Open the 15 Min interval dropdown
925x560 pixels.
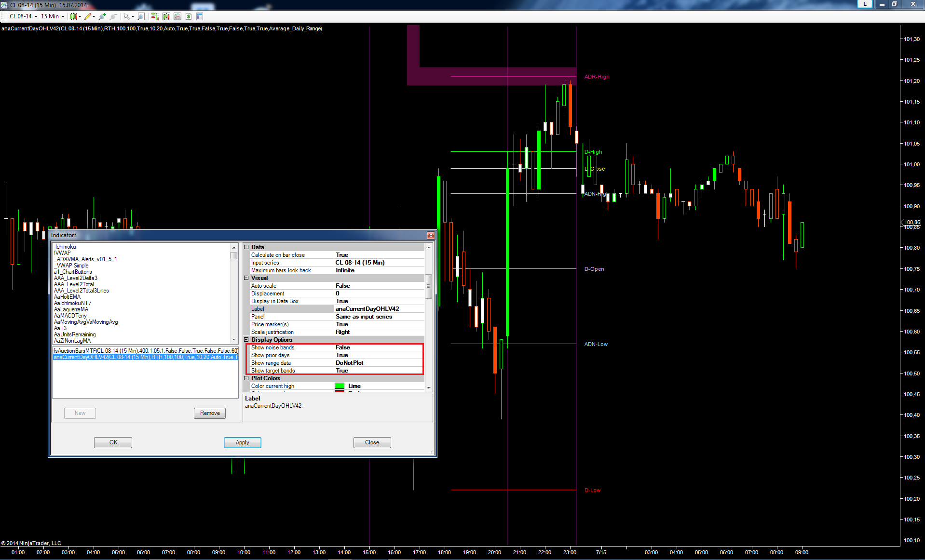pyautogui.click(x=52, y=16)
